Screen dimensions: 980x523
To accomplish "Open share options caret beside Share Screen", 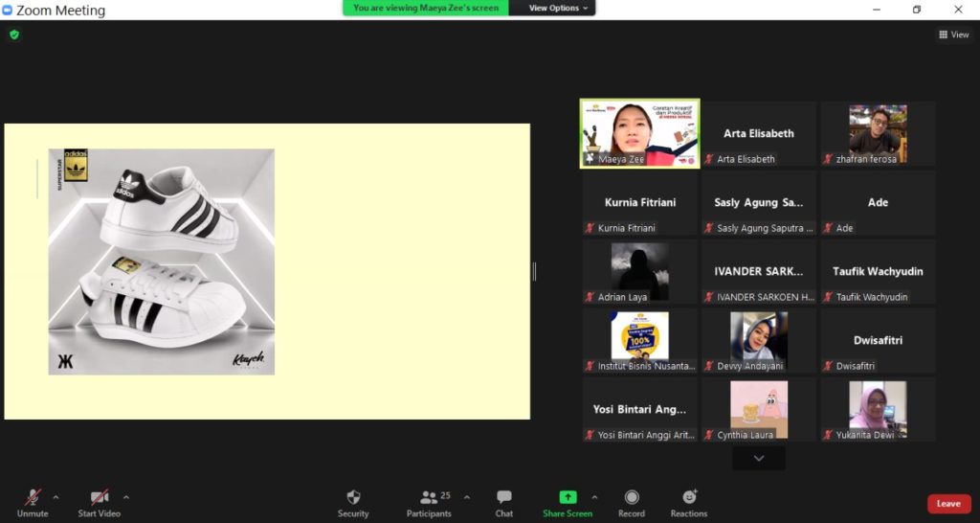I will pyautogui.click(x=594, y=497).
